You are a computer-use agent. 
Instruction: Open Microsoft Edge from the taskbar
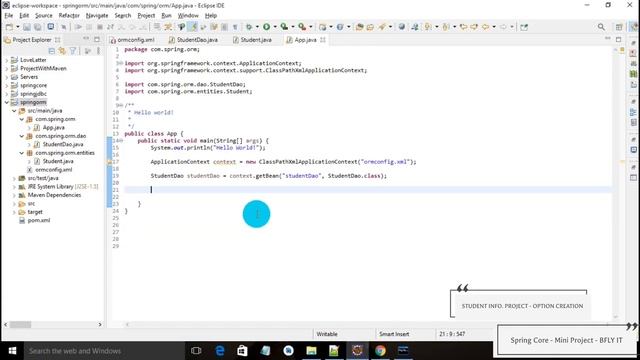(x=220, y=351)
